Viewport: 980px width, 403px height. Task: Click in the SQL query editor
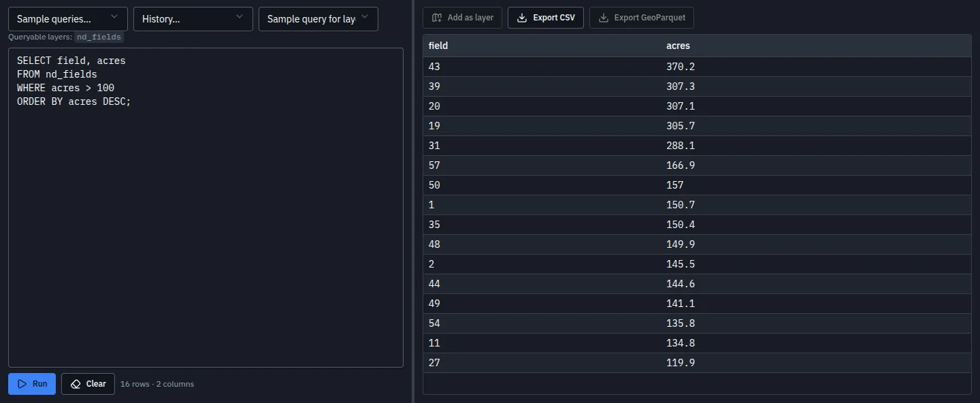pyautogui.click(x=206, y=208)
